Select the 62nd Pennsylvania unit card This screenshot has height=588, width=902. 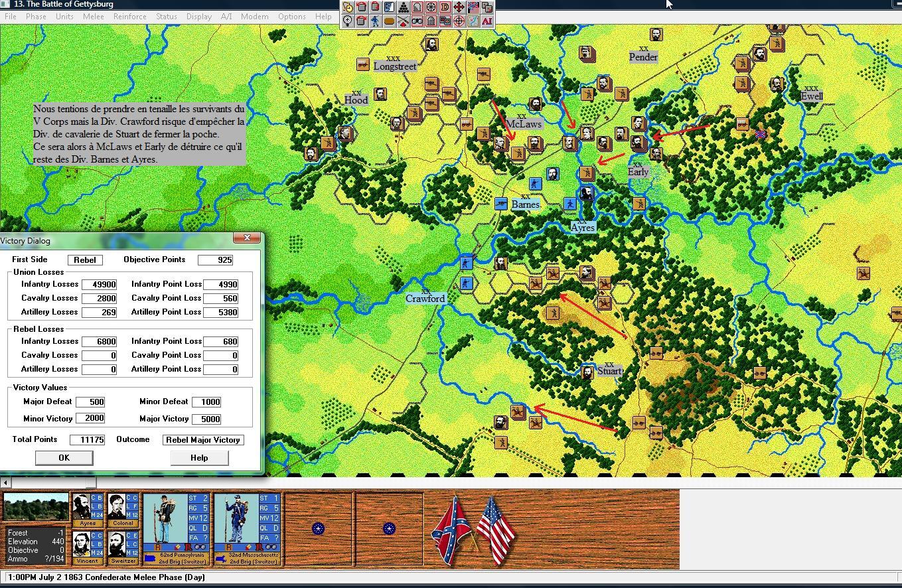176,529
